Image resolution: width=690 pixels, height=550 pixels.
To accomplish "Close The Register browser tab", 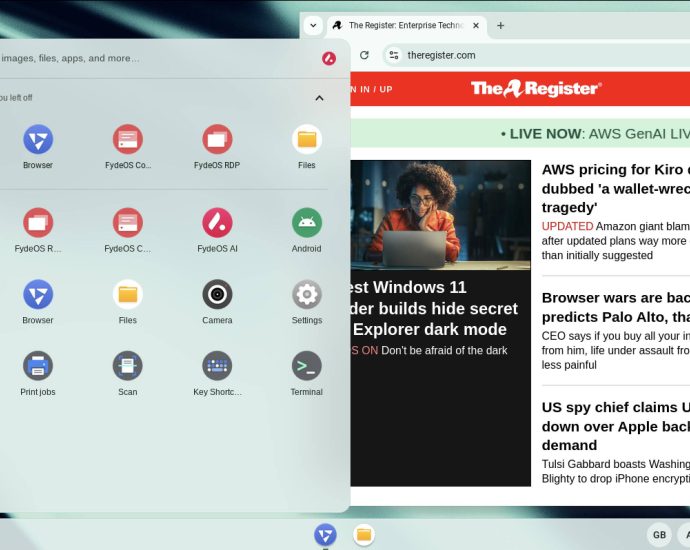I will tap(476, 26).
